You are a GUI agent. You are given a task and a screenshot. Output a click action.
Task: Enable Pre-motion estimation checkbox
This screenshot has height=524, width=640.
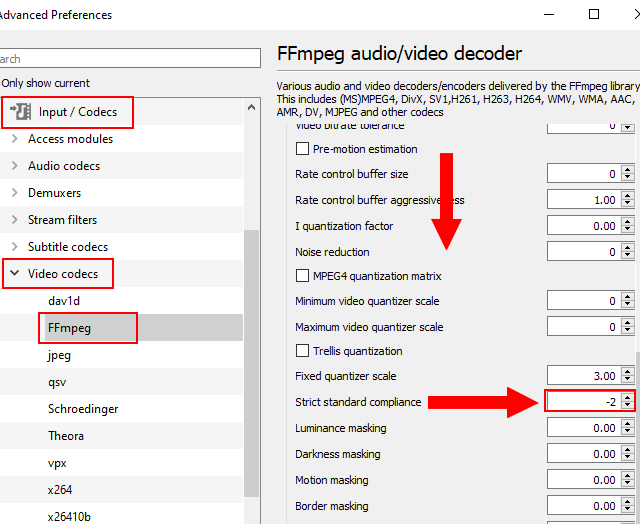coord(302,149)
